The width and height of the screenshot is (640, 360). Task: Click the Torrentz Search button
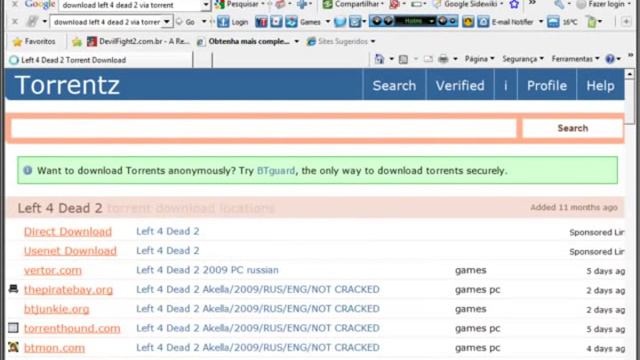tap(573, 128)
